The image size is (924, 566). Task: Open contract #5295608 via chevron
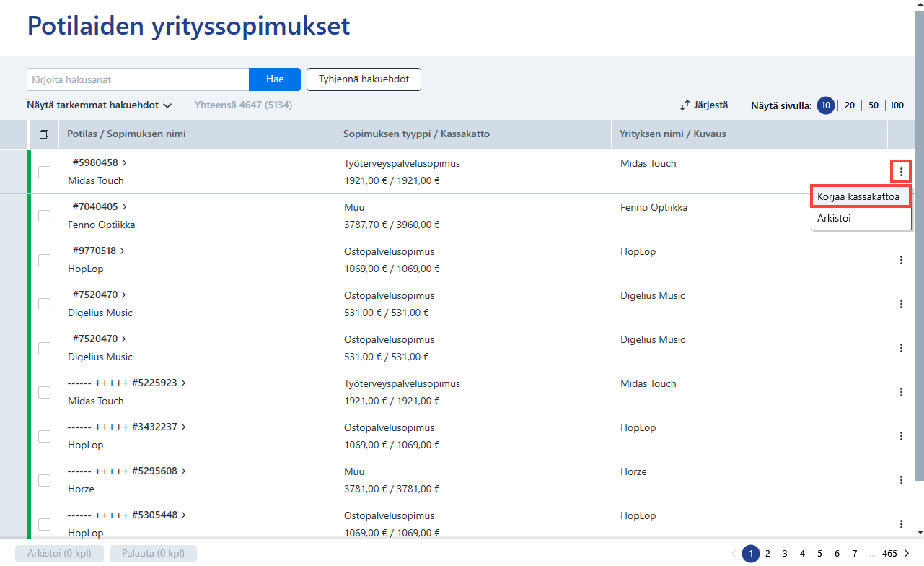pos(183,471)
